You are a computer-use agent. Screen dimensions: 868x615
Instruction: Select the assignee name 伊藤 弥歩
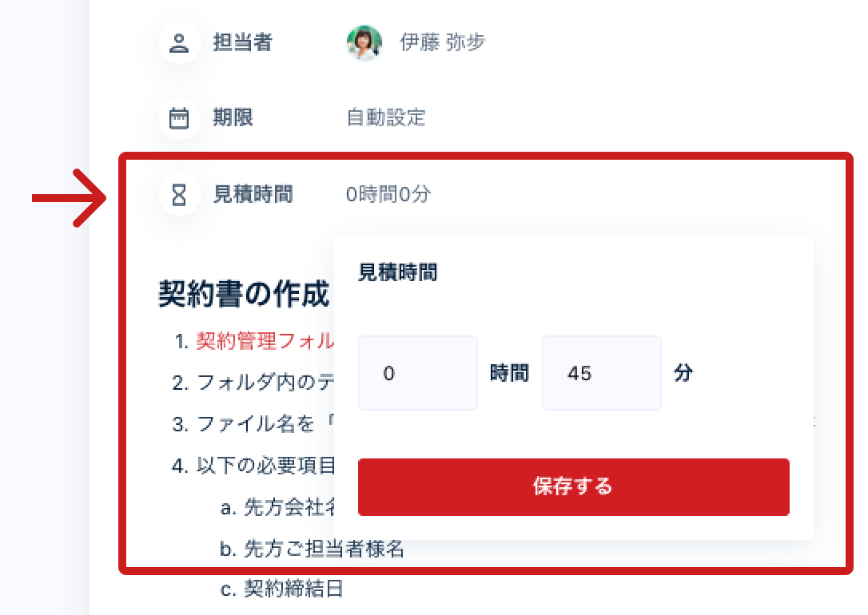[x=443, y=42]
